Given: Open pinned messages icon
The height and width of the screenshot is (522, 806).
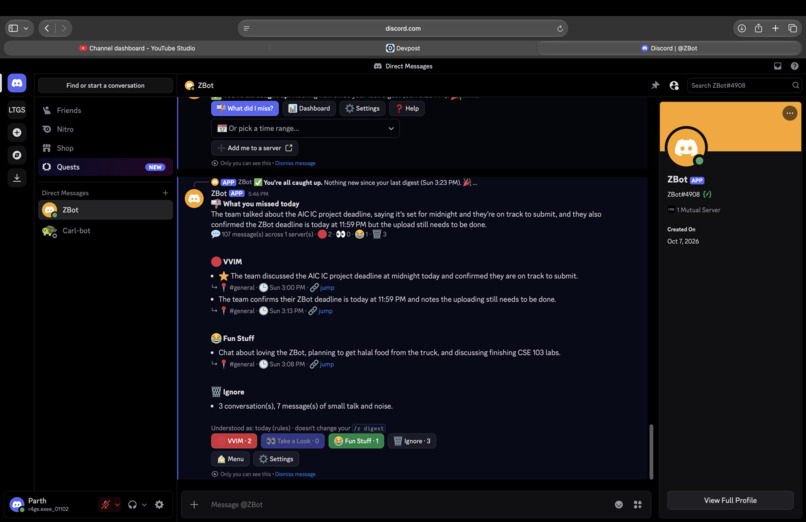Looking at the screenshot, I should 655,85.
